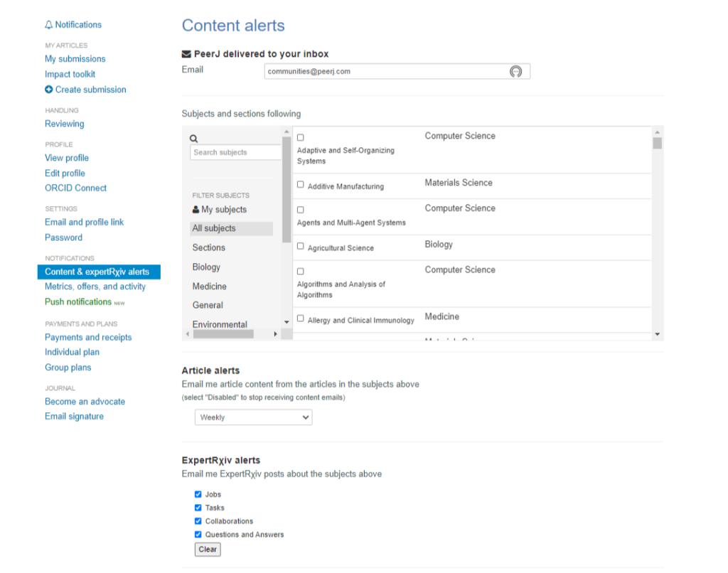728x573 pixels.
Task: Click the filter panel horizontal scrollbar thumb
Action: point(223,334)
